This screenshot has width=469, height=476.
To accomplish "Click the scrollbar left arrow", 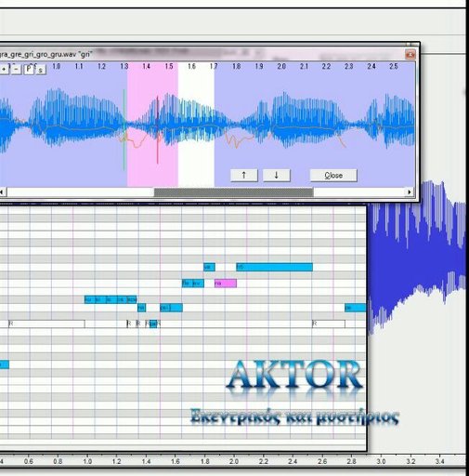I will point(3,192).
